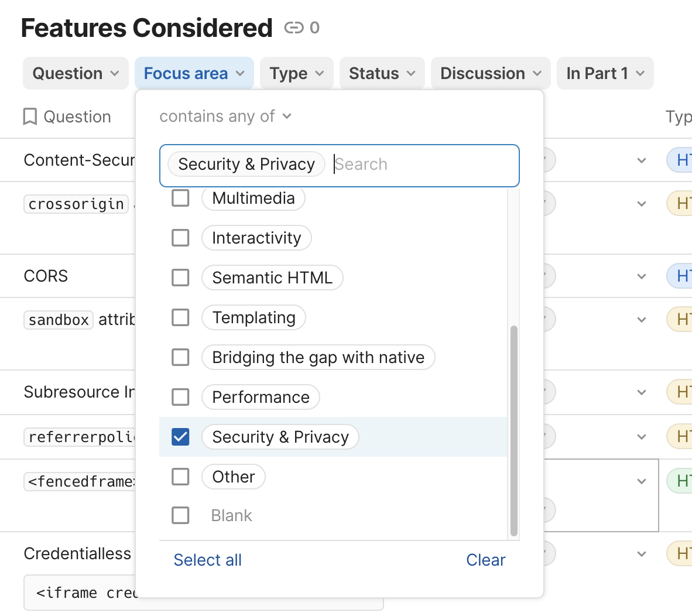Viewport: 692px width, 616px height.
Task: Enable the Templating checkbox
Action: [x=180, y=317]
